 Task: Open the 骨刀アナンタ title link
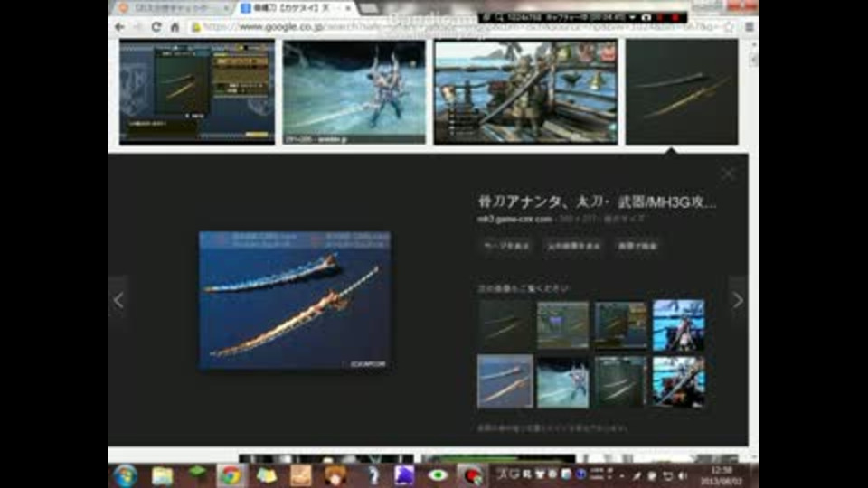596,202
